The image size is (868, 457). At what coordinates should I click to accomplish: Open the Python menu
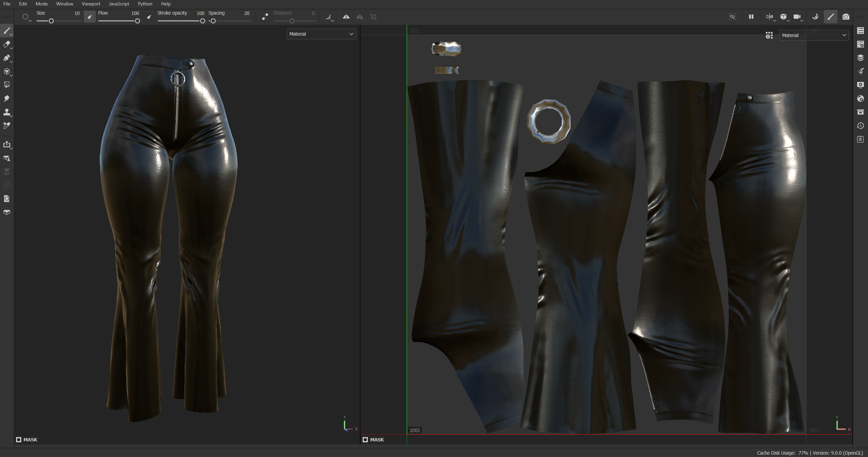pyautogui.click(x=145, y=4)
